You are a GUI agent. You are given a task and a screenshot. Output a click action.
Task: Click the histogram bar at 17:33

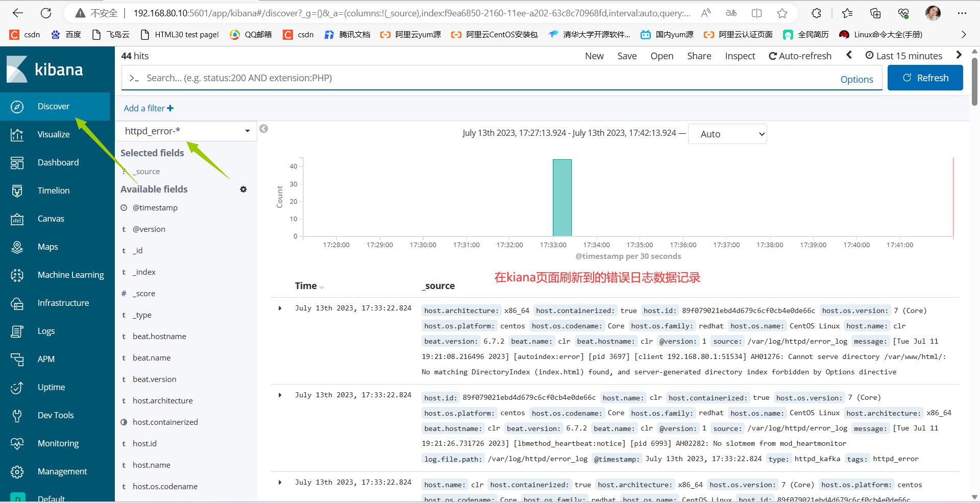click(562, 198)
